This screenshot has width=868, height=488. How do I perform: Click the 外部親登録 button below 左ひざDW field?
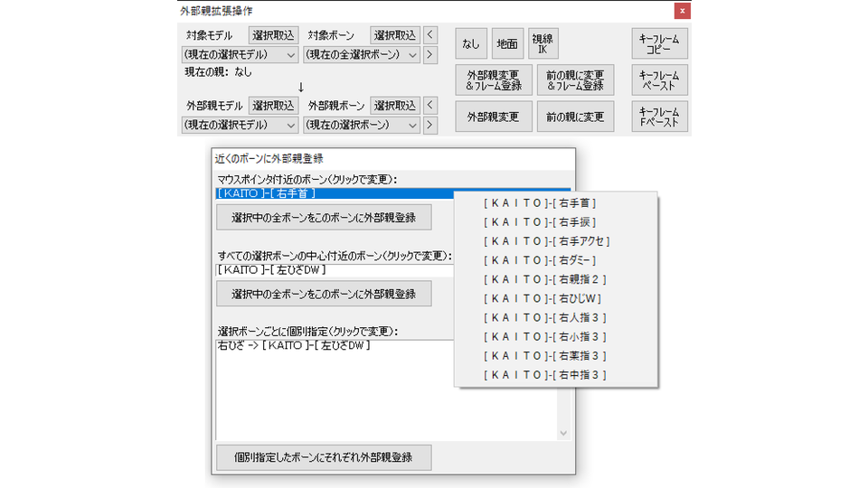coord(324,294)
